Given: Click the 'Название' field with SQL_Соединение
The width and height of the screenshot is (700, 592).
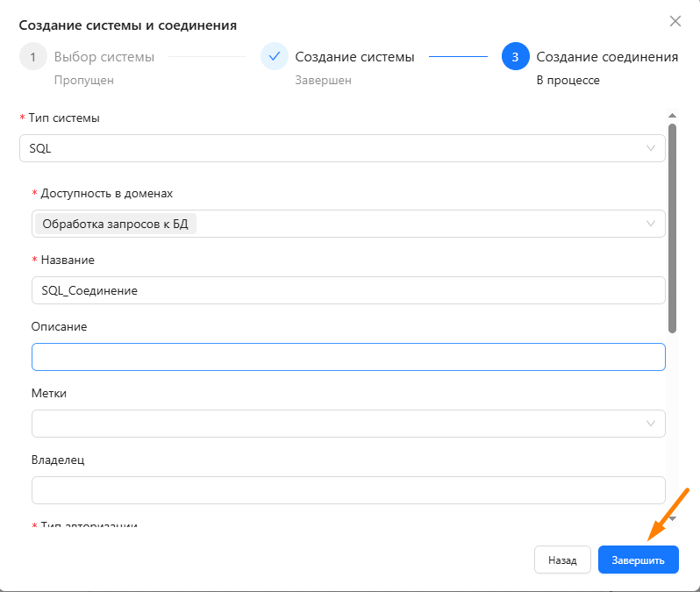Looking at the screenshot, I should 348,290.
